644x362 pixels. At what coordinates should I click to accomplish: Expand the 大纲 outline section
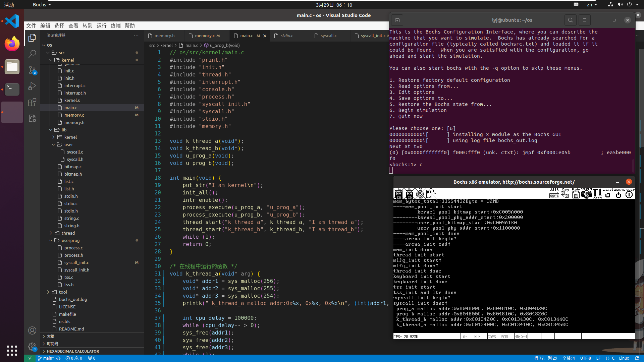pyautogui.click(x=92, y=336)
